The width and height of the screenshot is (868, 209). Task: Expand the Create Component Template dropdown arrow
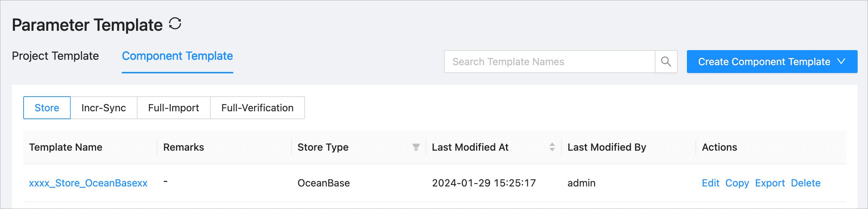pyautogui.click(x=842, y=62)
